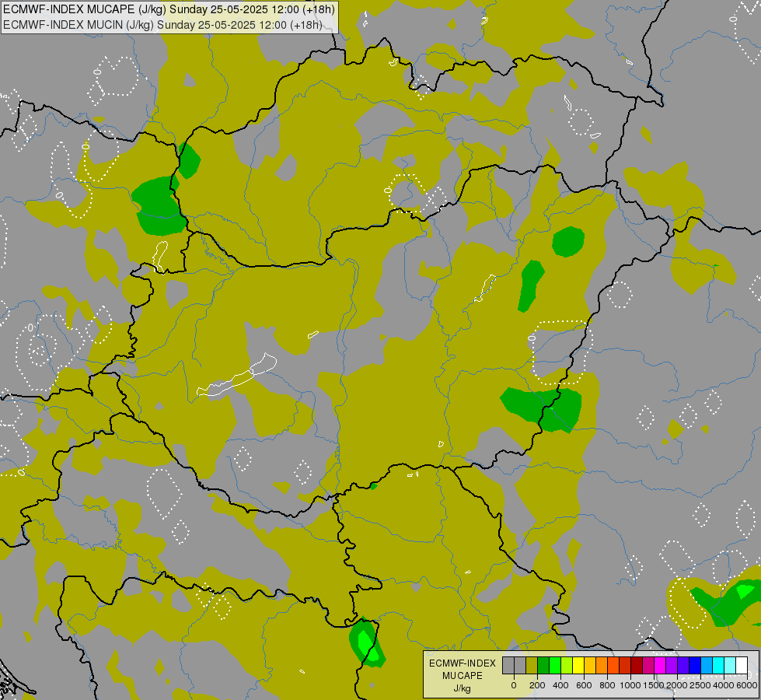The width and height of the screenshot is (761, 700).
Task: Click the legend value '1000'
Action: click(x=630, y=685)
